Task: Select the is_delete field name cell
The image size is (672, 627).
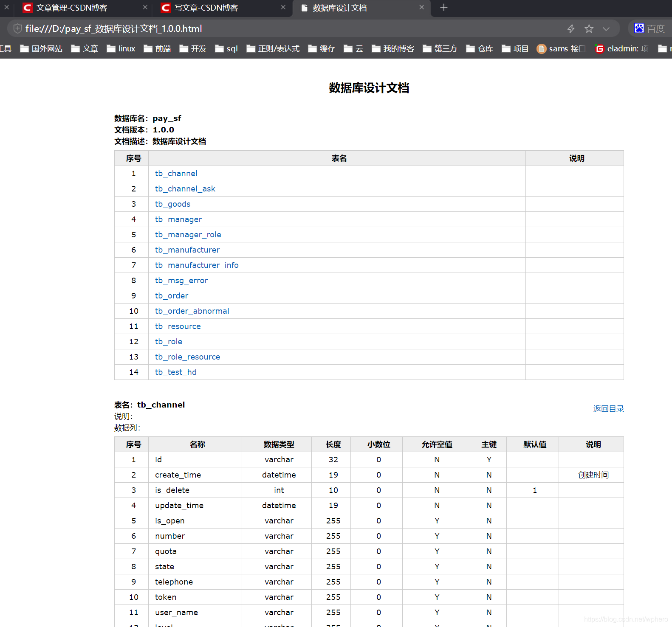Action: click(x=195, y=490)
